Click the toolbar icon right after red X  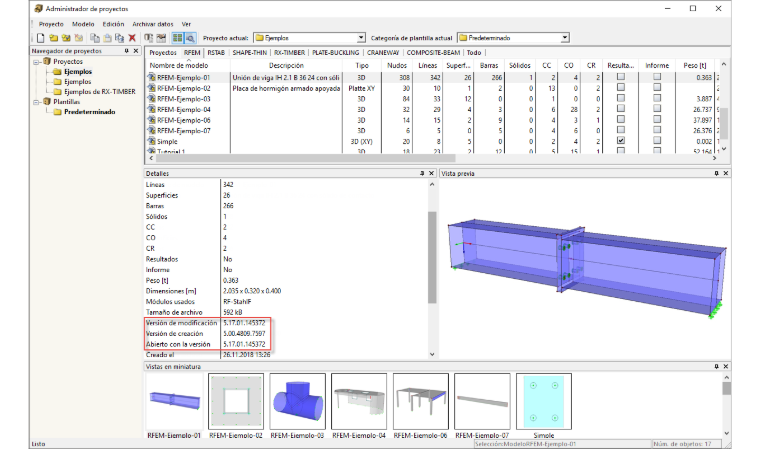point(149,38)
